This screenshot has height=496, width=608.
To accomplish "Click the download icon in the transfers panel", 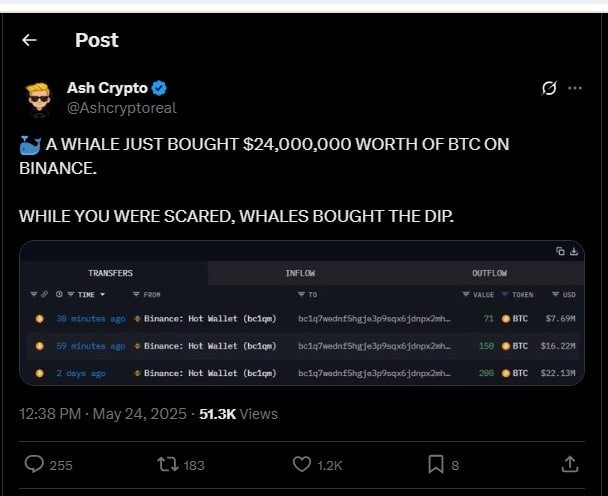I will tap(573, 251).
